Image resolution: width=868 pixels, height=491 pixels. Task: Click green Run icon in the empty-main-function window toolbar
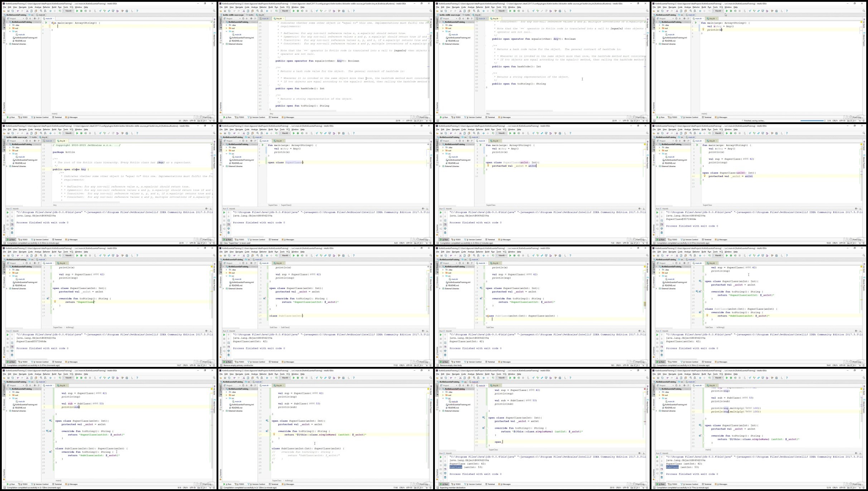tap(77, 11)
